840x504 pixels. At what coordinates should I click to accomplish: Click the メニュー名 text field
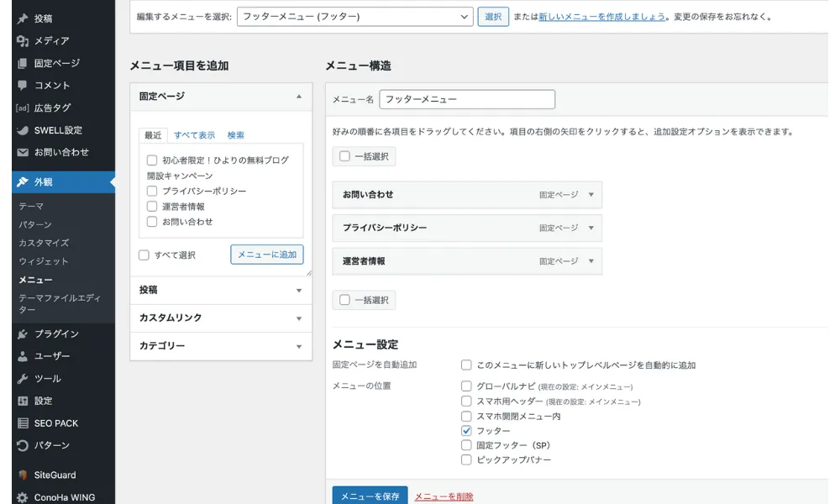467,99
